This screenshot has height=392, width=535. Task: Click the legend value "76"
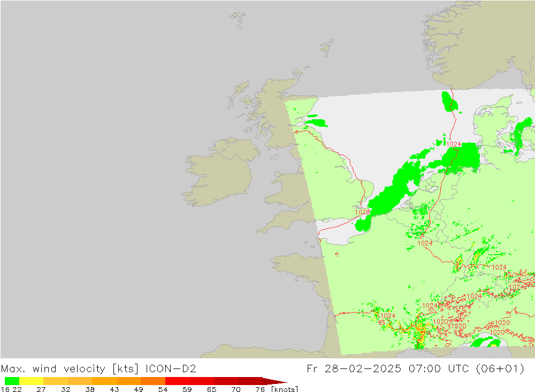point(260,389)
